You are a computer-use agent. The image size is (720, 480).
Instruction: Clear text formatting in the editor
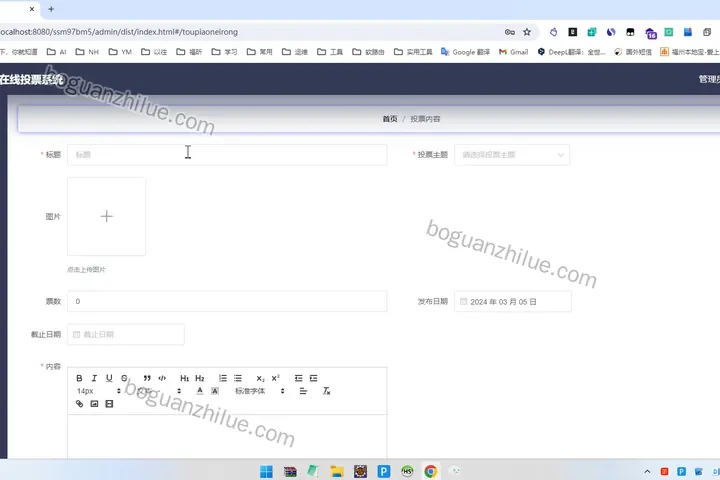326,391
